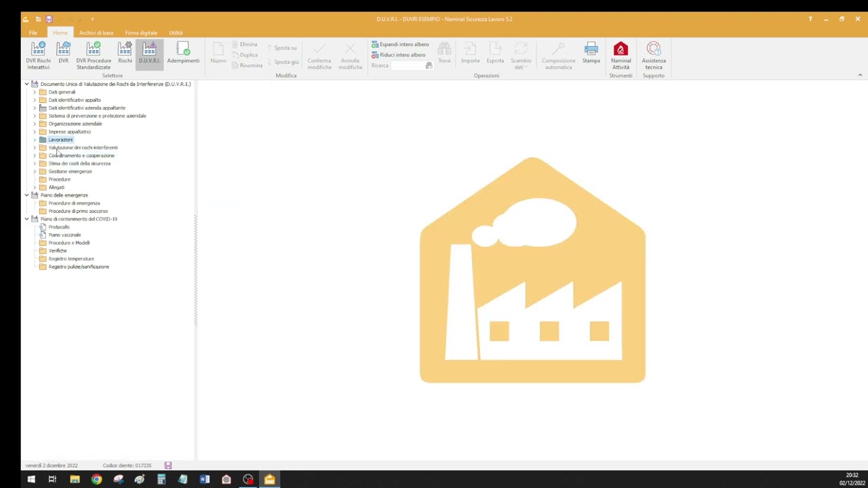Expand the Dati identificativi appalto node

pyautogui.click(x=35, y=100)
